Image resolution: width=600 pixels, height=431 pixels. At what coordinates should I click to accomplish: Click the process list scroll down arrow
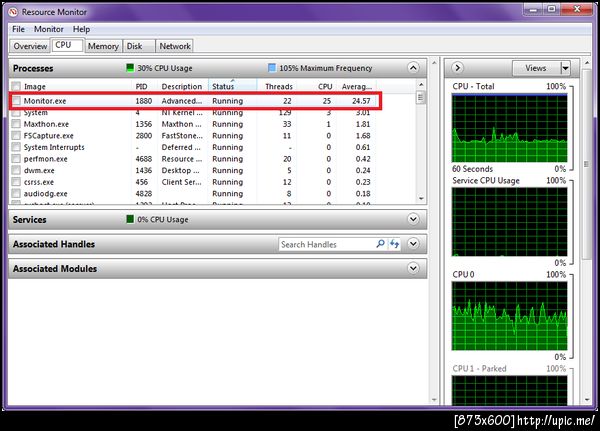[421, 198]
